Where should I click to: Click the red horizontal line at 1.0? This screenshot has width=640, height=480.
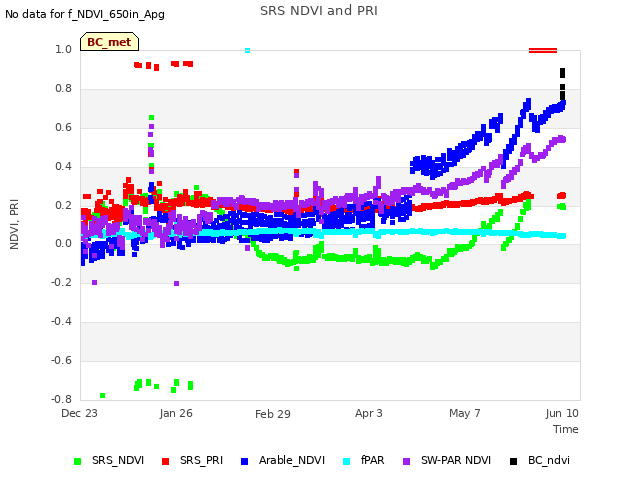(543, 51)
